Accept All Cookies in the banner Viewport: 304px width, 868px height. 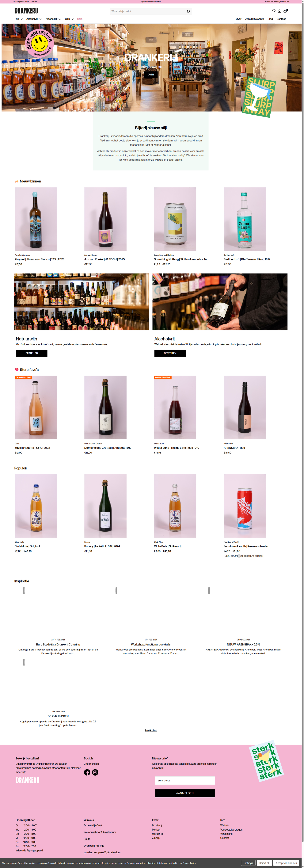click(286, 863)
